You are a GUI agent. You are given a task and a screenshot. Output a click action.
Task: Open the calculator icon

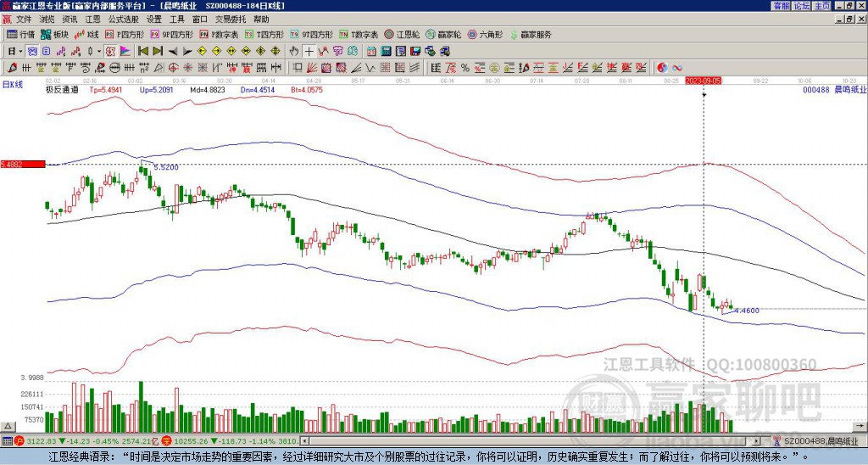tap(386, 51)
